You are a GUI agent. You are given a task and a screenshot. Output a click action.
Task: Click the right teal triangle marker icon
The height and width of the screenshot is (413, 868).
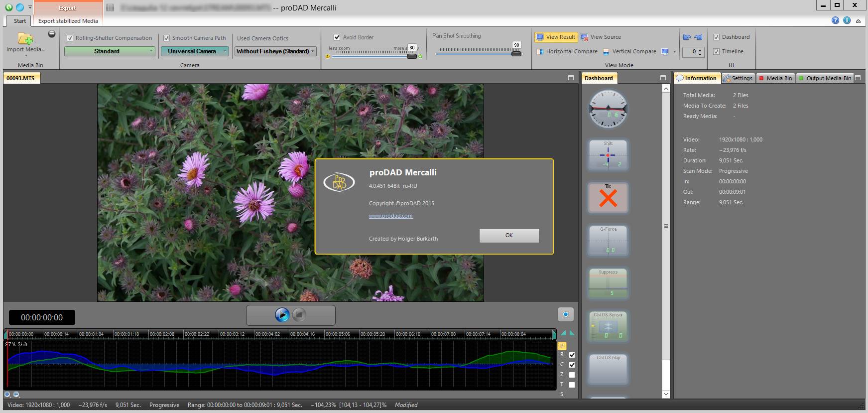(x=572, y=333)
